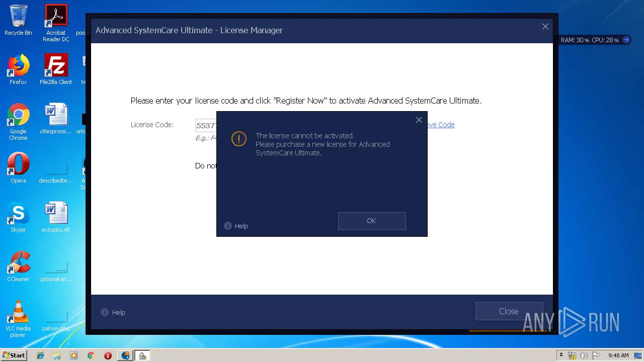The image size is (644, 362).
Task: Click OK in the license error dialog
Action: click(372, 221)
